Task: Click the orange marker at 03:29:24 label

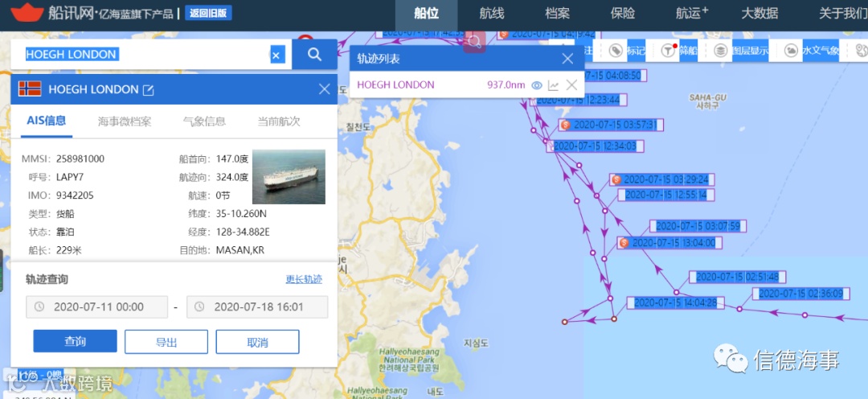Action: (x=616, y=179)
